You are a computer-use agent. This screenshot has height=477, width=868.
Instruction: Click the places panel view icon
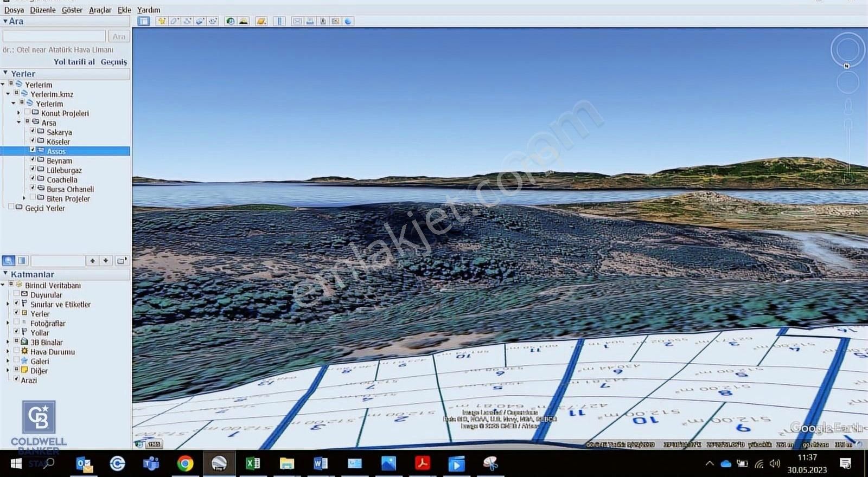22,261
